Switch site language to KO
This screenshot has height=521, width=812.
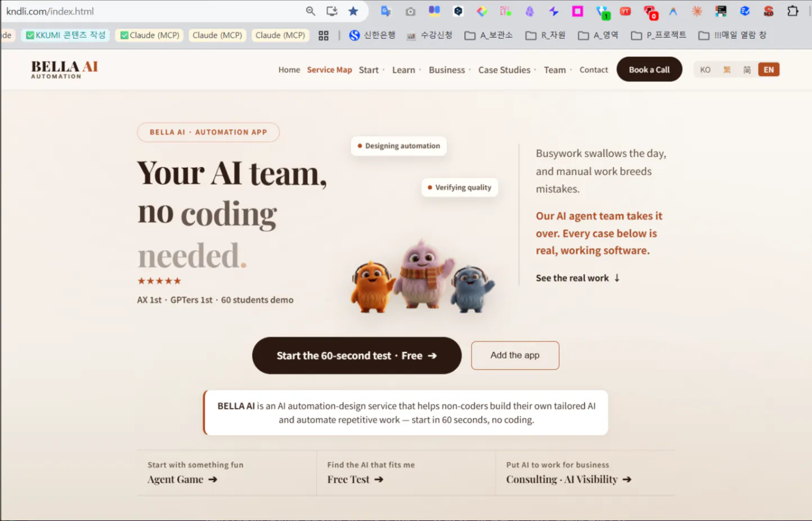point(705,70)
